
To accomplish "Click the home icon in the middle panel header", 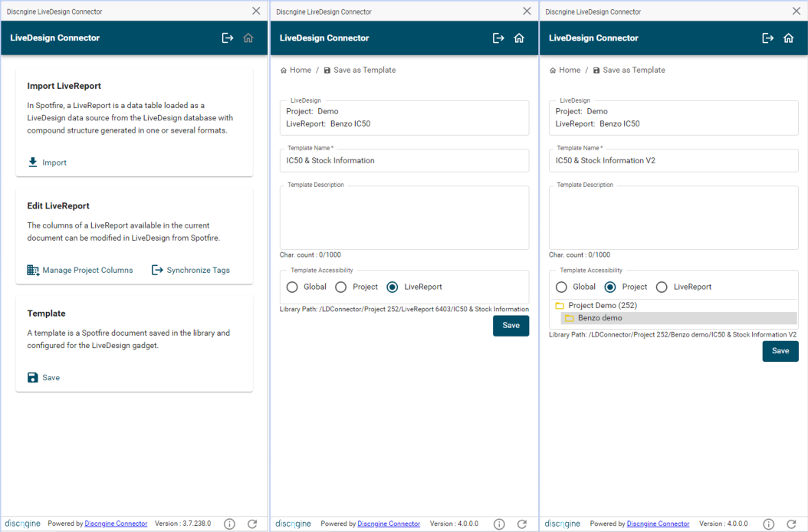I will click(519, 38).
